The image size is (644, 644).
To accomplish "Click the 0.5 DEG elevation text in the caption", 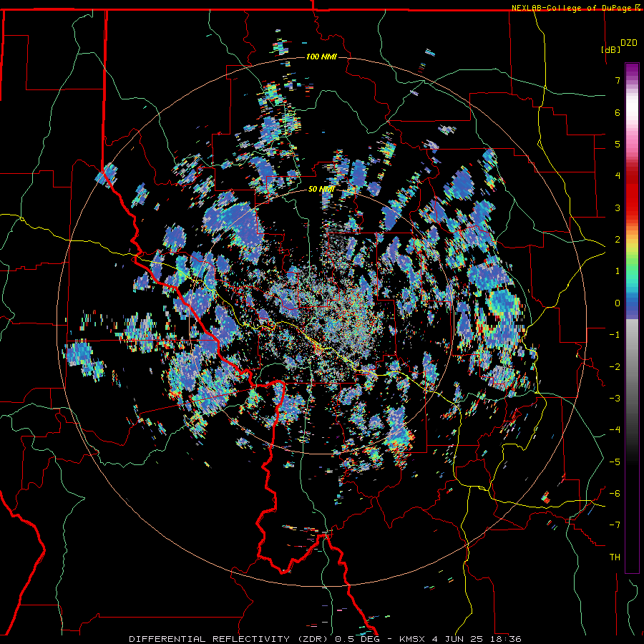I will tap(356, 639).
